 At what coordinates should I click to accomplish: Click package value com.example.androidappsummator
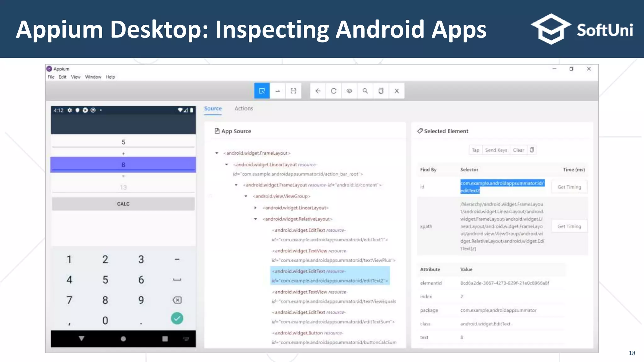tap(498, 310)
